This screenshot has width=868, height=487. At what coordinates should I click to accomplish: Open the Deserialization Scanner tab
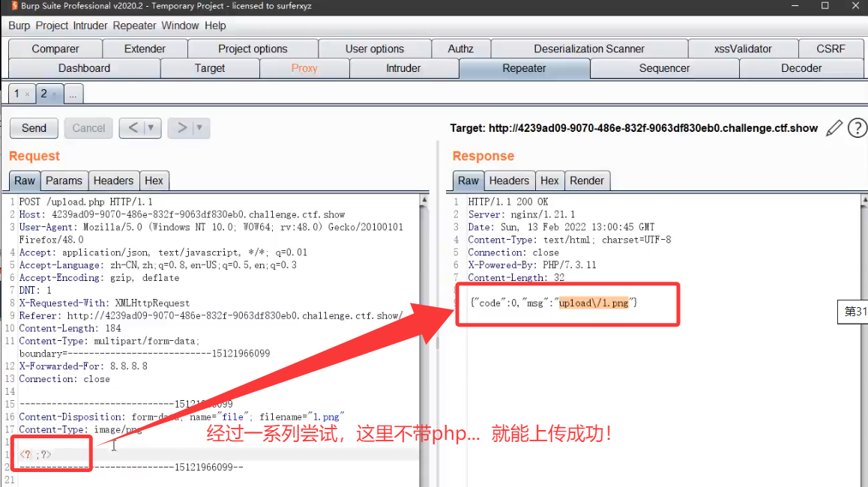click(589, 49)
